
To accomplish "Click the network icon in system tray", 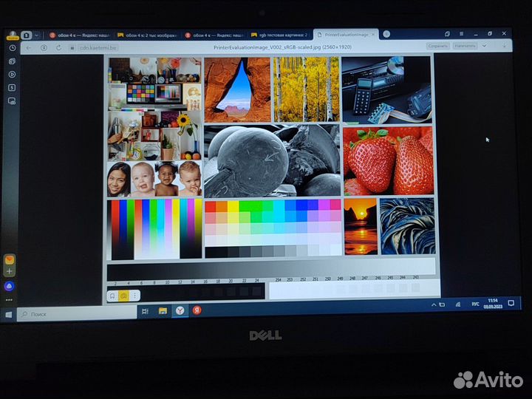I will [x=457, y=304].
